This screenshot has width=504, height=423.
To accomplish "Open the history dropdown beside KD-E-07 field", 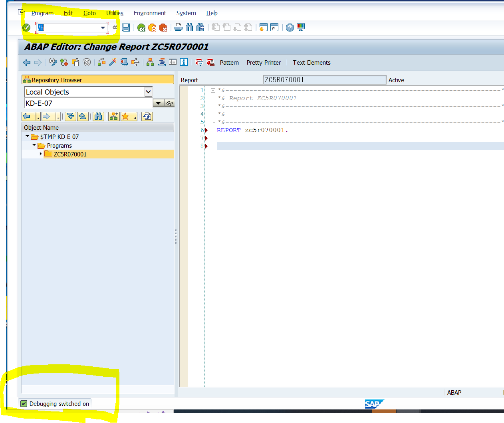I will tap(159, 103).
